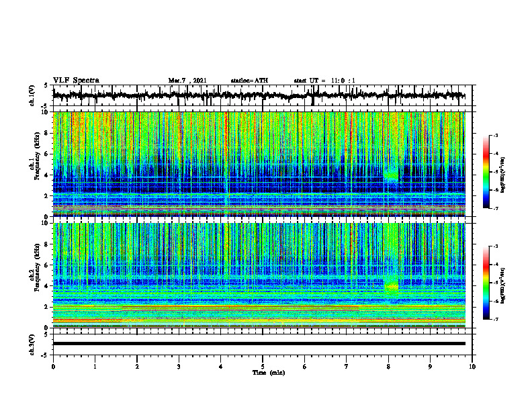Select the ch.2 color scale bar
This screenshot has width=532, height=411.
[x=486, y=283]
